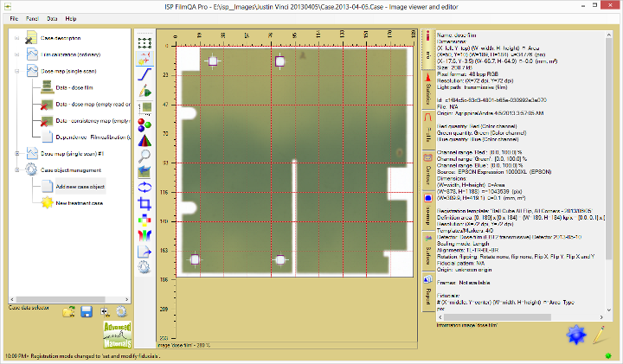Open the RGB pyramid color tool
623x364 pixels.
145,141
